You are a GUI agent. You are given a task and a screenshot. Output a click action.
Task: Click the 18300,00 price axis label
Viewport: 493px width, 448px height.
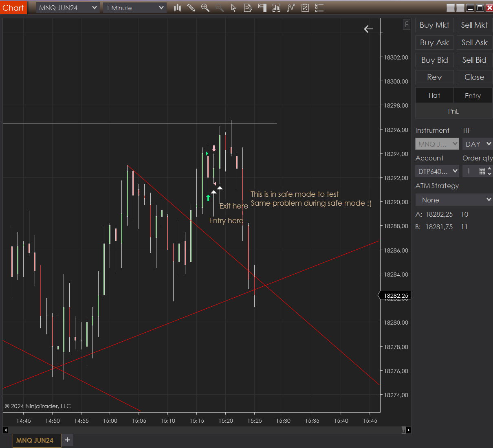(396, 81)
